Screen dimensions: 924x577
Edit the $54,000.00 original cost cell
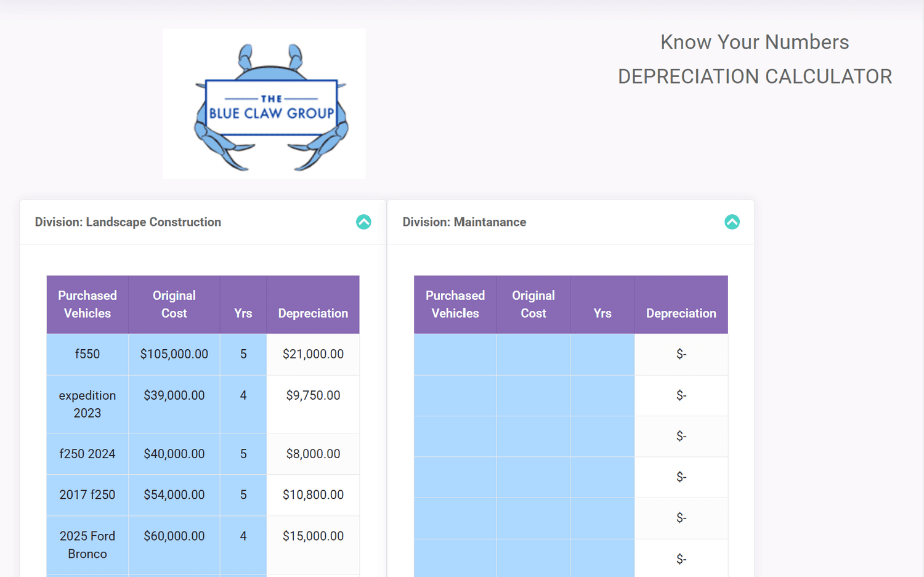(x=174, y=494)
